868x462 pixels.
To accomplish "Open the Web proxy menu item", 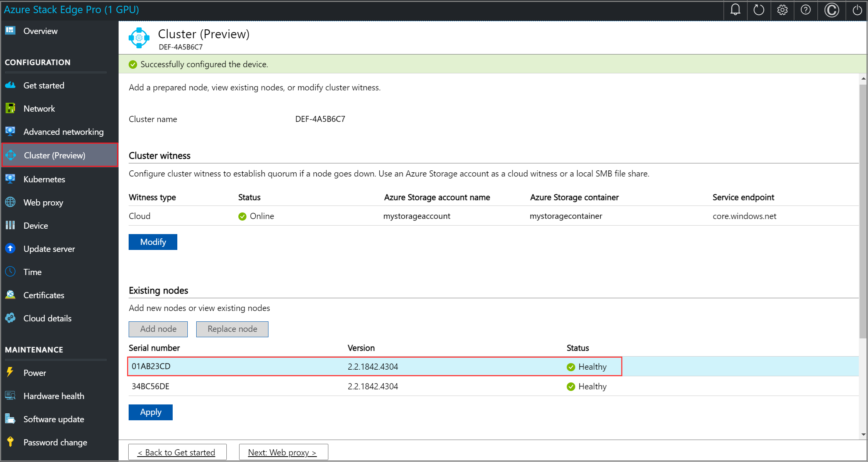I will pos(43,202).
